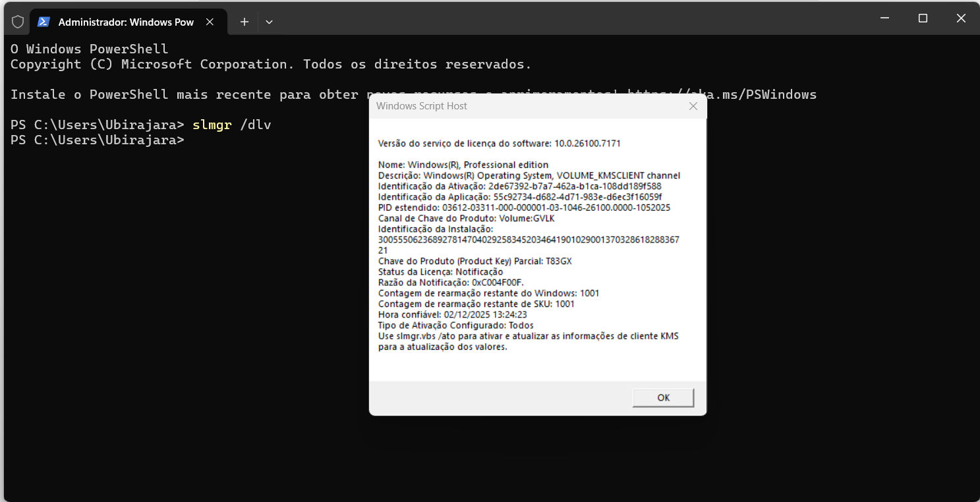
Task: Close the PowerShell tab
Action: 210,22
